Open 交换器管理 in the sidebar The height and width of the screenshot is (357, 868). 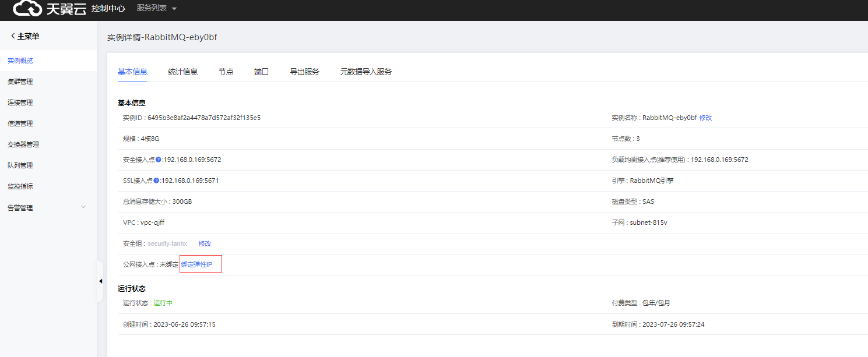click(23, 144)
